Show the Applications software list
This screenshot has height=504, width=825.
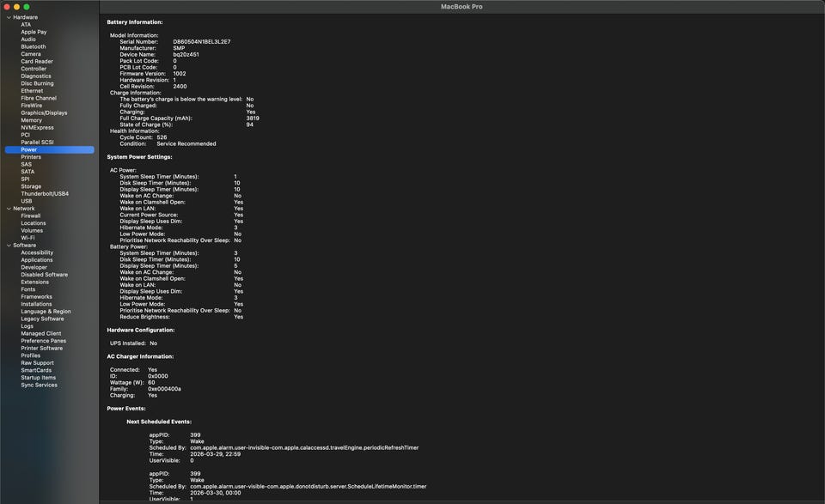pos(36,260)
